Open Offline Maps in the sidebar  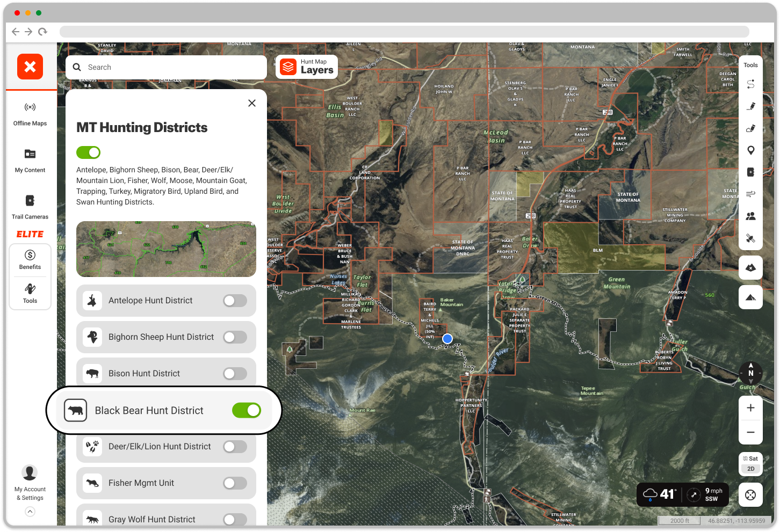[x=30, y=114]
